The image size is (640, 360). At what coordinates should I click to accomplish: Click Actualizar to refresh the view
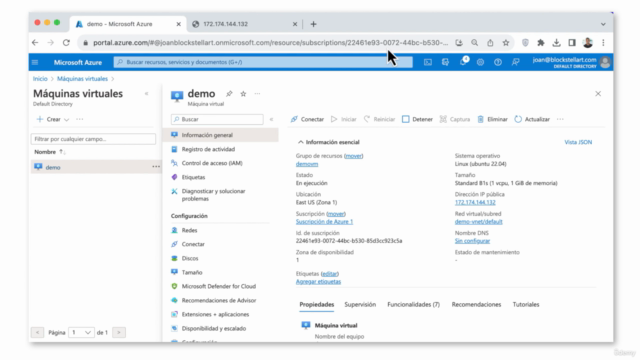pos(532,119)
